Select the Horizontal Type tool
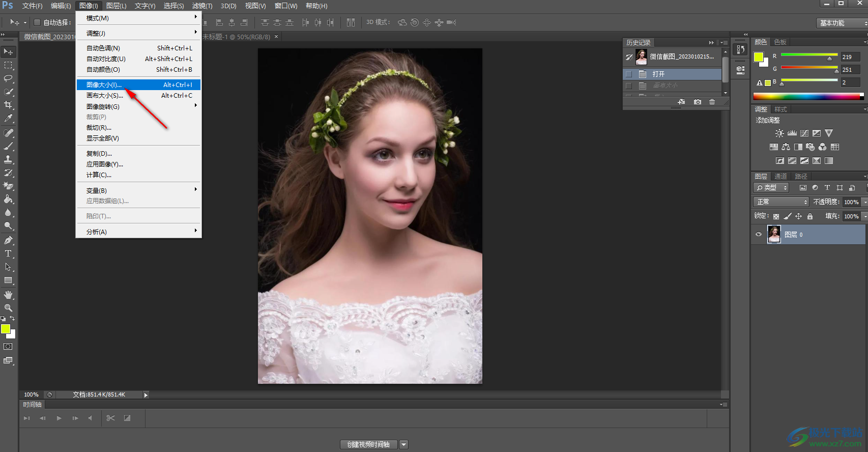 pyautogui.click(x=9, y=253)
